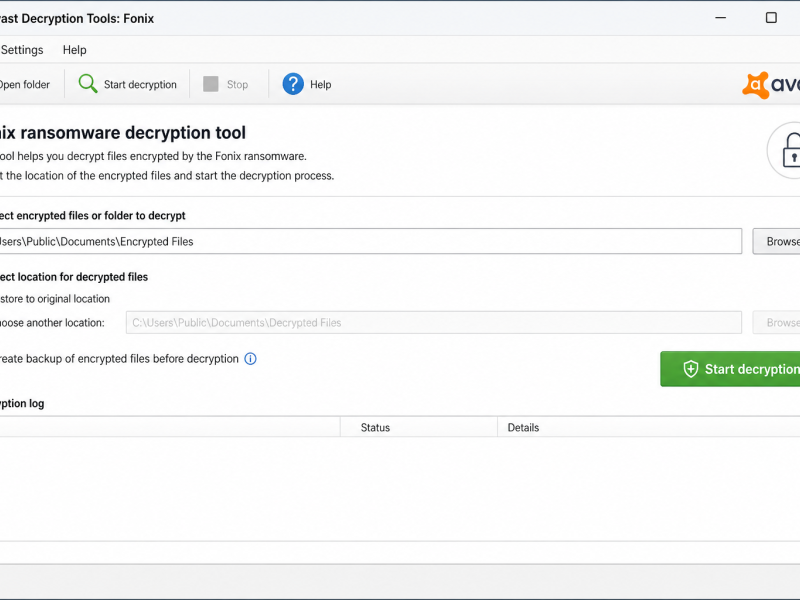Image resolution: width=800 pixels, height=600 pixels.
Task: Click the 'Restore to original location' text
Action: point(55,299)
